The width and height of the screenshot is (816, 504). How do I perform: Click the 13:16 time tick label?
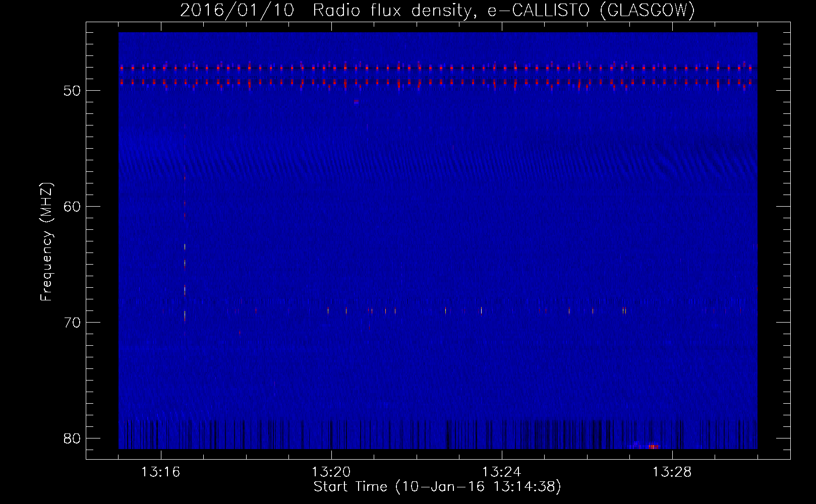point(160,472)
